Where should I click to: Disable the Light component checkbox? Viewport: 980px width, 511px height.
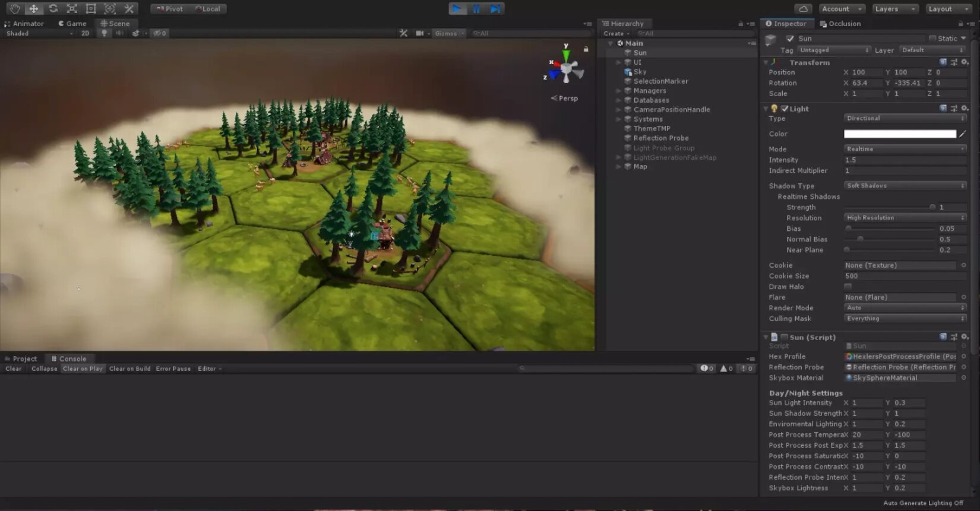(x=785, y=109)
